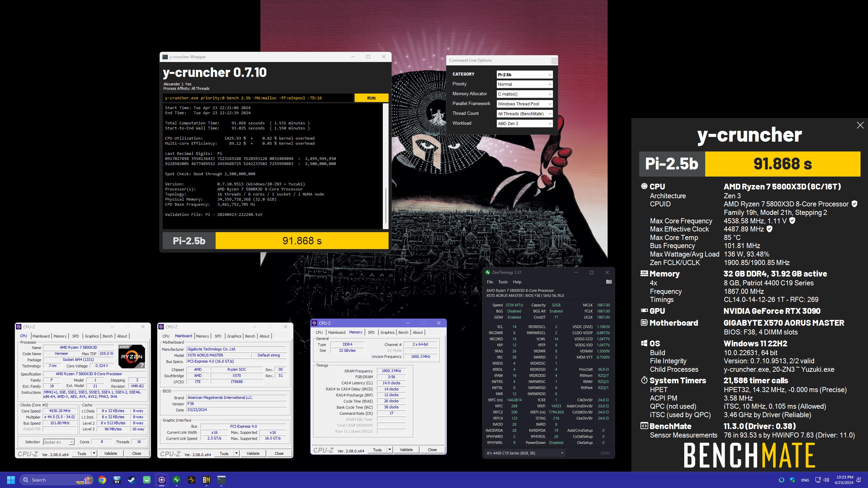
Task: Switch to ZenTimings via green taskbar icon
Action: [177, 480]
